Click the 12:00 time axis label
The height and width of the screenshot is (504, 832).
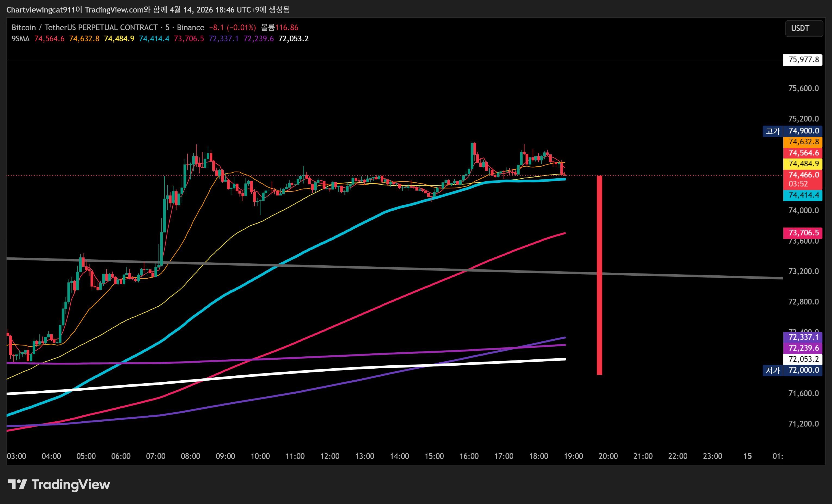pyautogui.click(x=330, y=456)
